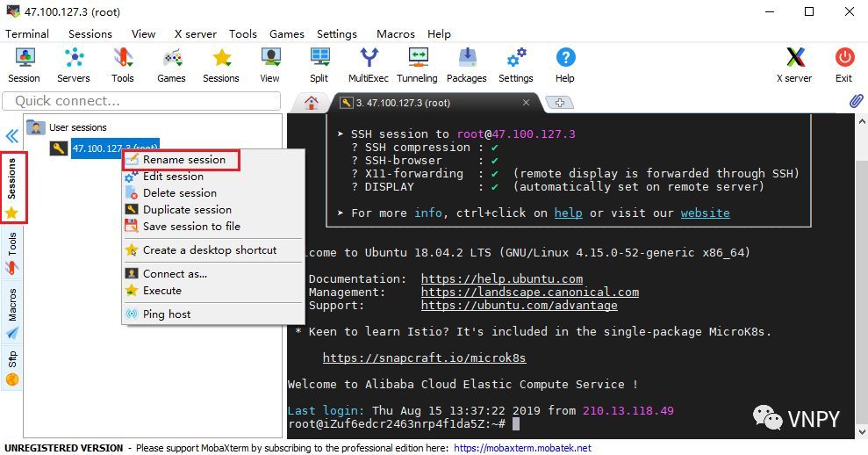
Task: Choose Rename session from context menu
Action: coord(213,160)
